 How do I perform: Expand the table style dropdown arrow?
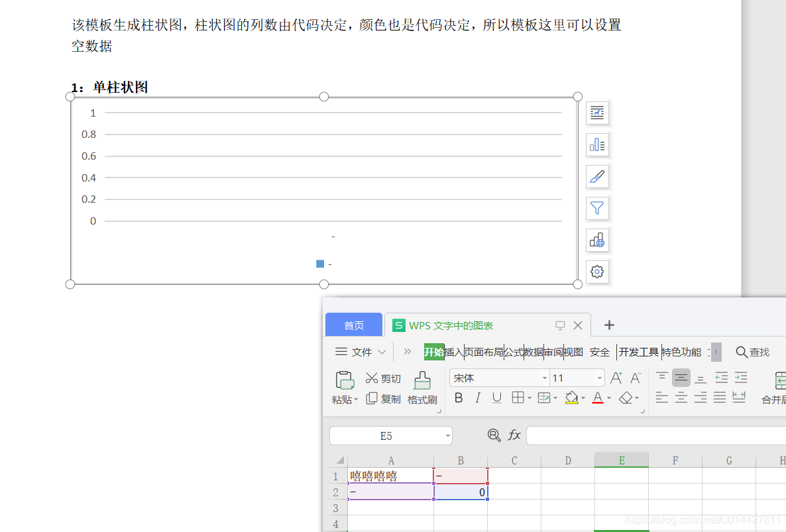click(x=555, y=398)
